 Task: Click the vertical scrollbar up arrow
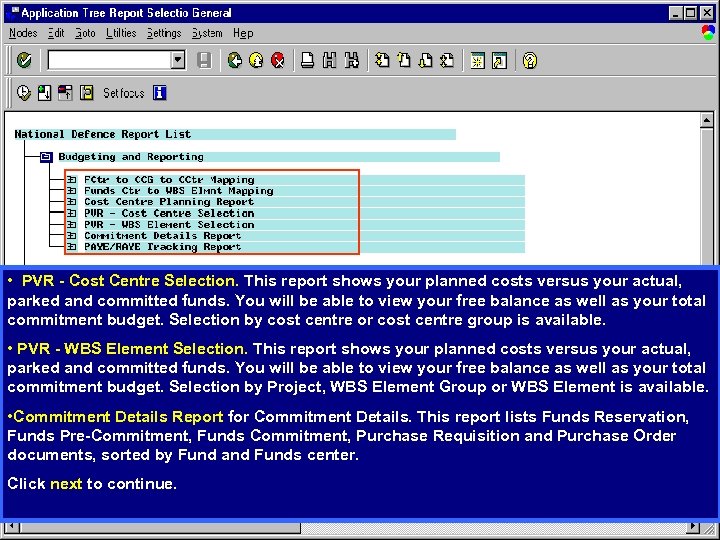(x=707, y=120)
